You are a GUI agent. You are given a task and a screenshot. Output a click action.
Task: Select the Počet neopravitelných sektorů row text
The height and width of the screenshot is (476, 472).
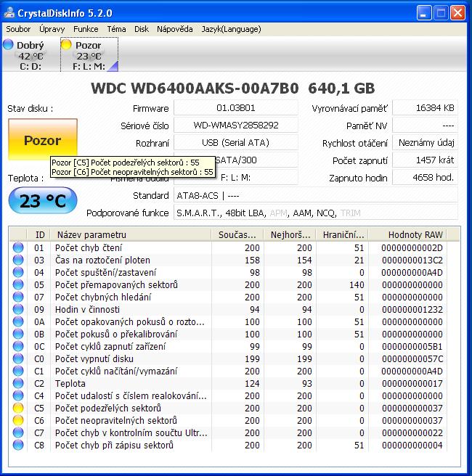pos(116,420)
